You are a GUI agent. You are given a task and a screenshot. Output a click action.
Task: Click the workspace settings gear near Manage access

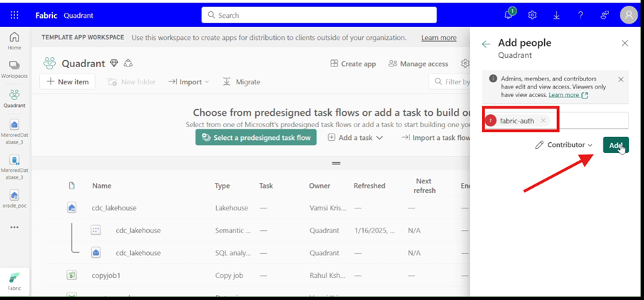(465, 64)
